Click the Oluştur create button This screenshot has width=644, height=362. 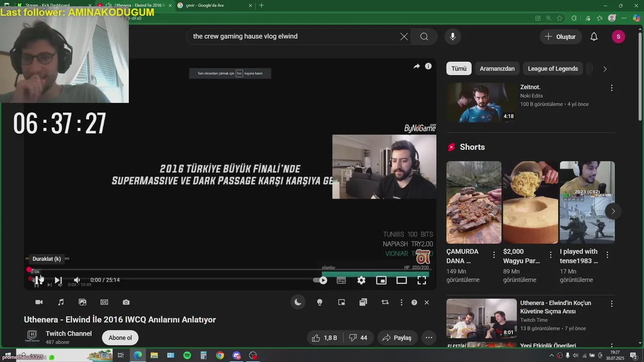click(561, 37)
